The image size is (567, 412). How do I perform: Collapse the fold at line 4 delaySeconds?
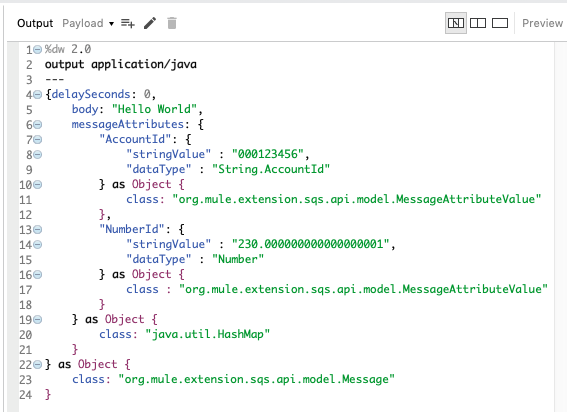click(38, 95)
